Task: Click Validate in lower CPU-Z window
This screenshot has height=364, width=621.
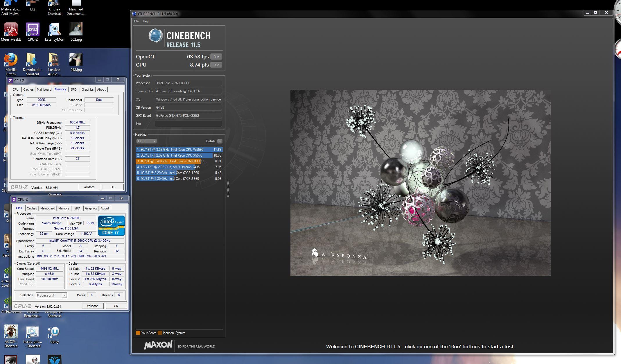Action: coord(92,306)
